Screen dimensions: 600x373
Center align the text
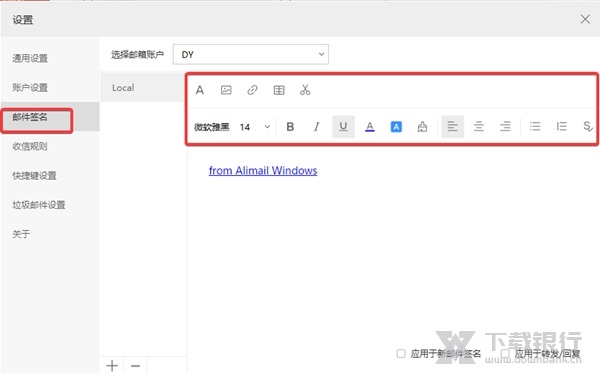pos(479,127)
